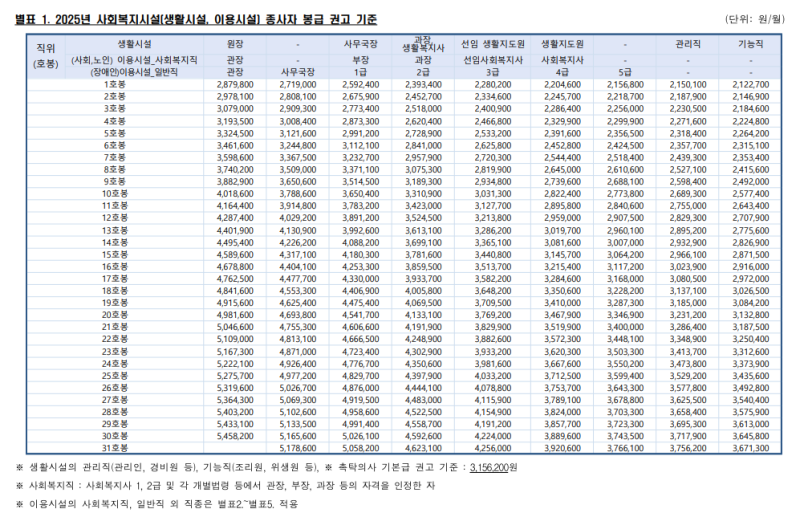The height and width of the screenshot is (513, 800).
Task: Click the footnote beginning '※ 사회복지직 : 사회복지사 1, 2급'
Action: click(225, 485)
